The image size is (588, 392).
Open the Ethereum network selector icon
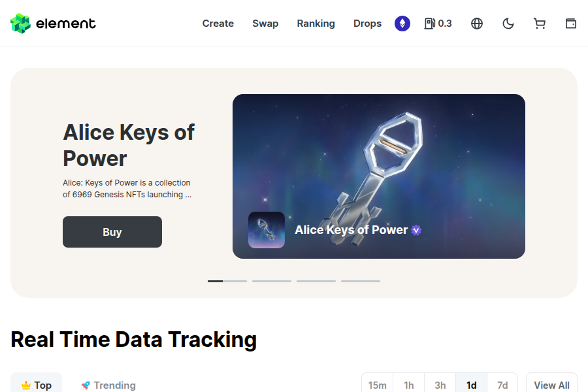point(402,24)
